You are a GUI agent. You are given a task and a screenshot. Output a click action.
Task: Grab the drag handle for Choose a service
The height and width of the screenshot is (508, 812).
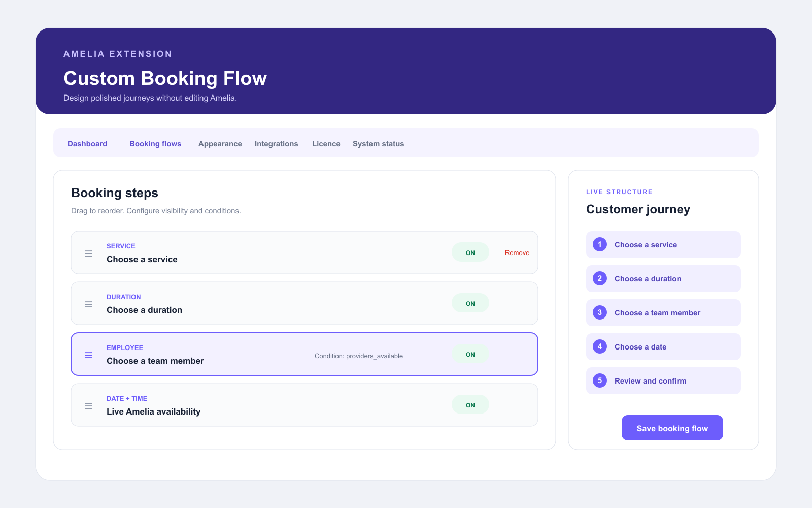(89, 253)
